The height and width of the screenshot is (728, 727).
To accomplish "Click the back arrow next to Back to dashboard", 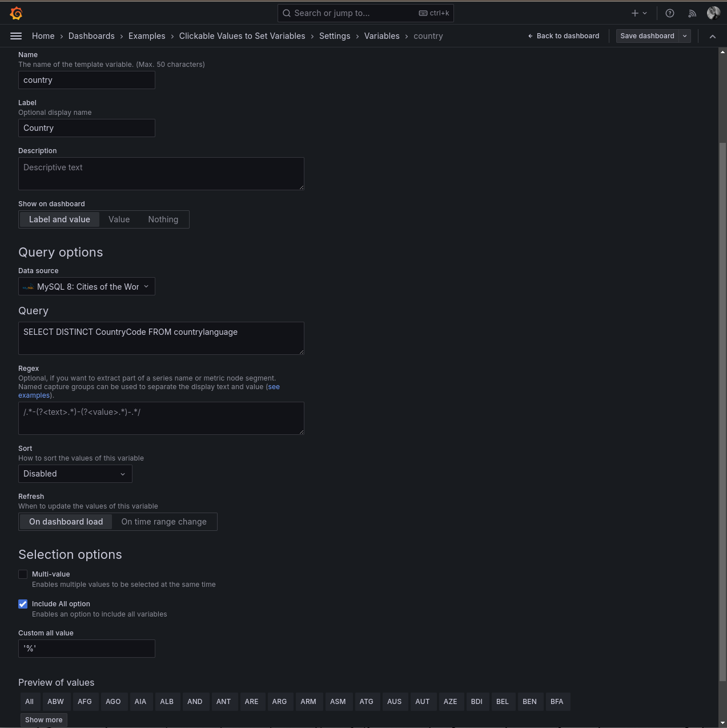I will click(x=530, y=35).
